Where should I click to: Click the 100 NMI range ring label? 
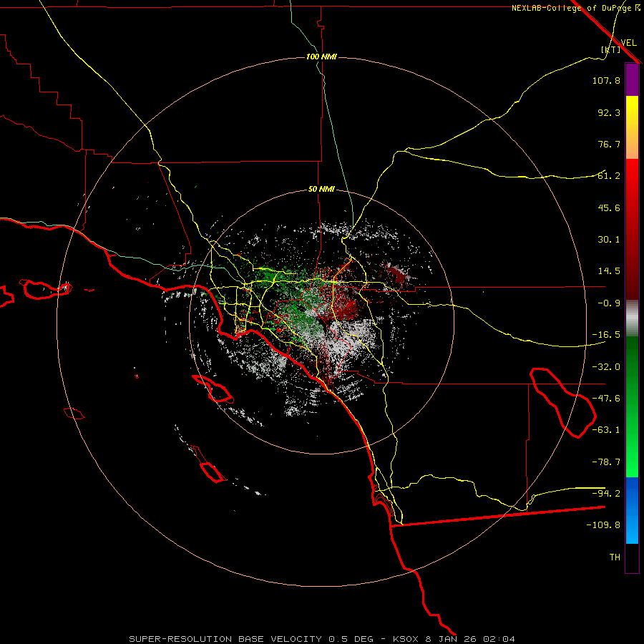point(321,57)
